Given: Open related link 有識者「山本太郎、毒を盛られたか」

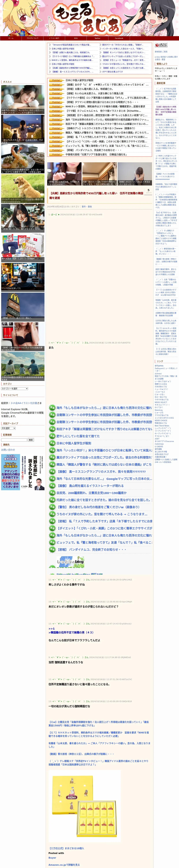Looking at the screenshot, I should (99, 745).
